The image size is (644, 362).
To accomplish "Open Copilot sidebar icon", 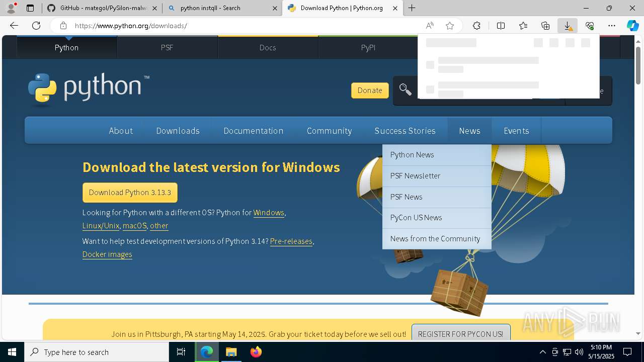I will [632, 26].
